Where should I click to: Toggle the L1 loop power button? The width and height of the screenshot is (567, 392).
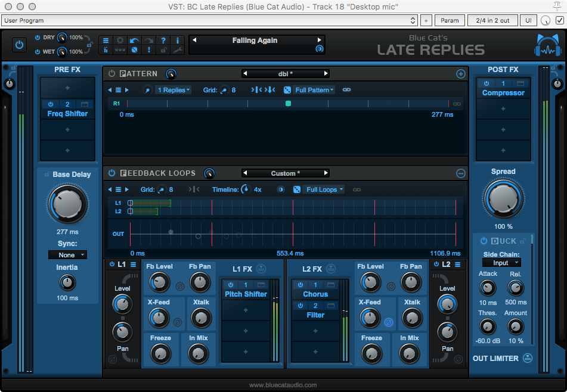[111, 265]
